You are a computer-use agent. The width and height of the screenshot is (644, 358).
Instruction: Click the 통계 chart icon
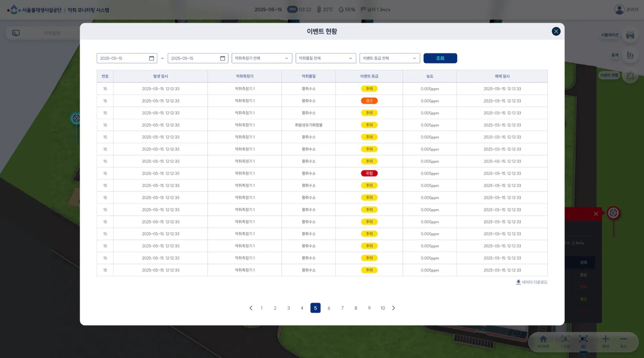pos(630,55)
